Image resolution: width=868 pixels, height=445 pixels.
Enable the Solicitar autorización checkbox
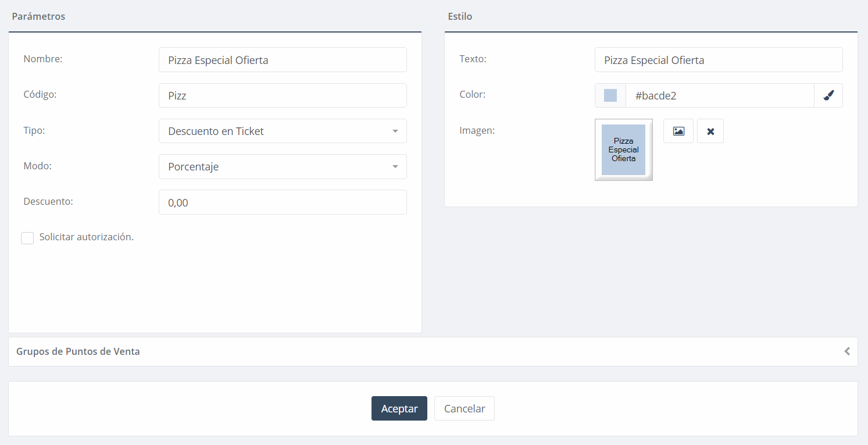pos(27,238)
